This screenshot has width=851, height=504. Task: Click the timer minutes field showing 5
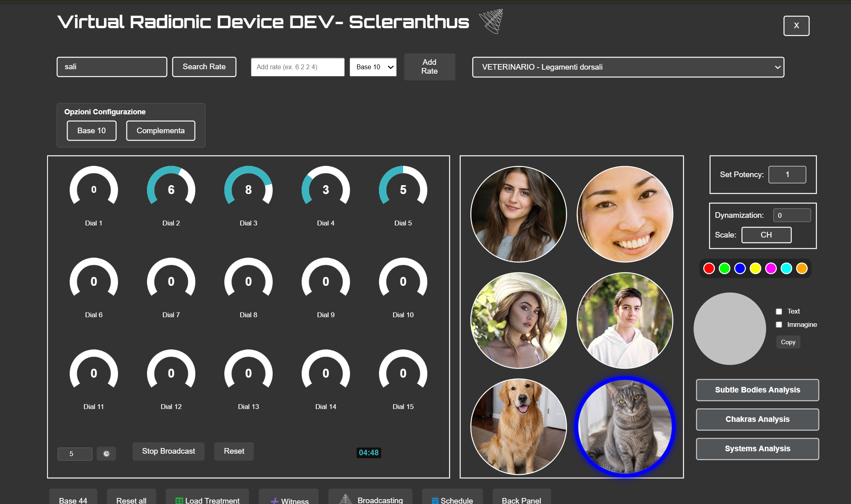coord(75,454)
